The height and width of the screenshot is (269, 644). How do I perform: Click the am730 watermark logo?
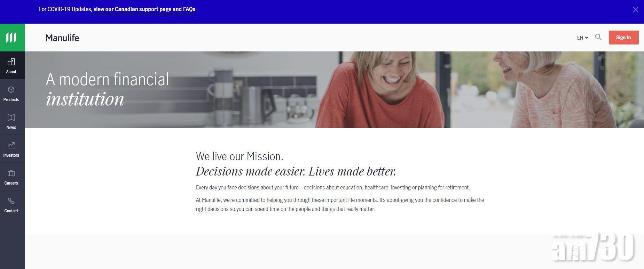[x=593, y=246]
